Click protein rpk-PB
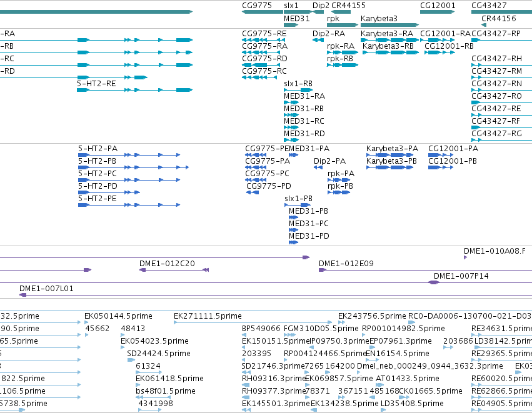532x413 pixels. coord(339,192)
